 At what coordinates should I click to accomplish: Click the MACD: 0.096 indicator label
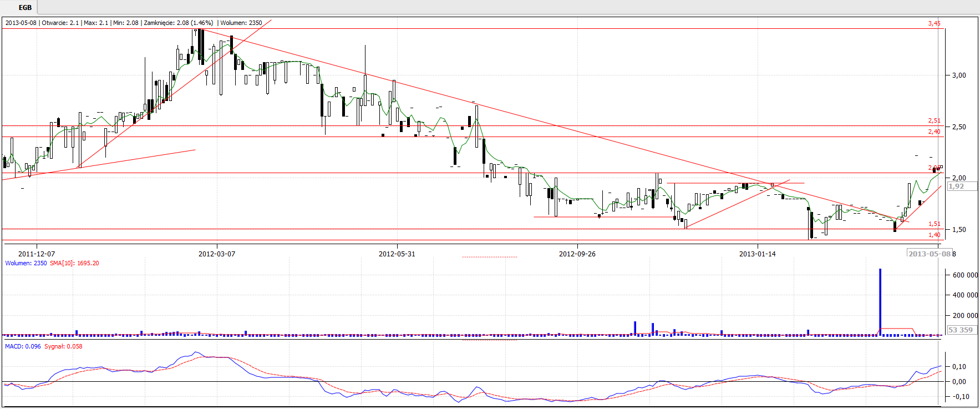click(23, 346)
